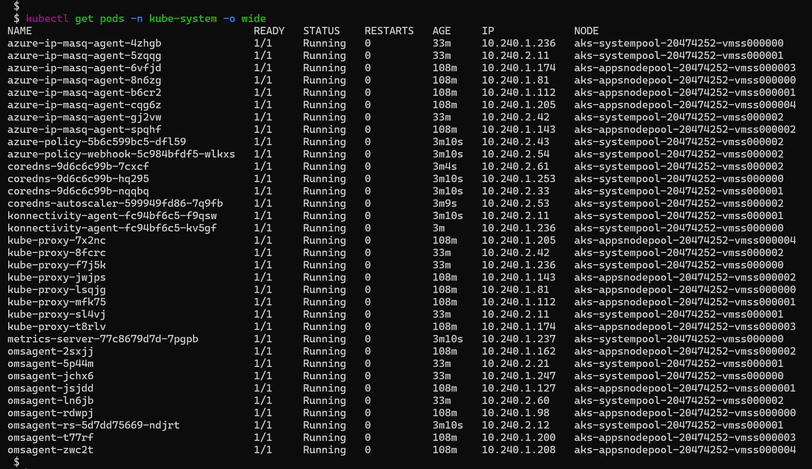
Task: Click the kubectl command word
Action: pyautogui.click(x=47, y=19)
